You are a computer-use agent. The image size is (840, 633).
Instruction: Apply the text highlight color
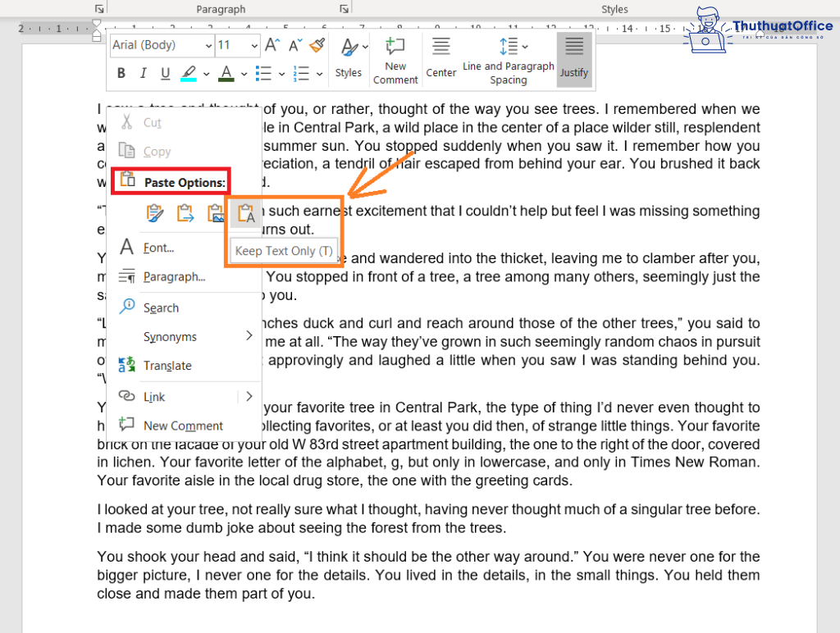[189, 73]
